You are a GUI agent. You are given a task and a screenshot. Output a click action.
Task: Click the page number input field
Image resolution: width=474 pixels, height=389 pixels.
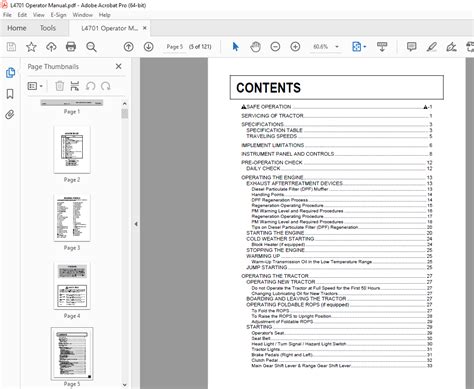(175, 47)
